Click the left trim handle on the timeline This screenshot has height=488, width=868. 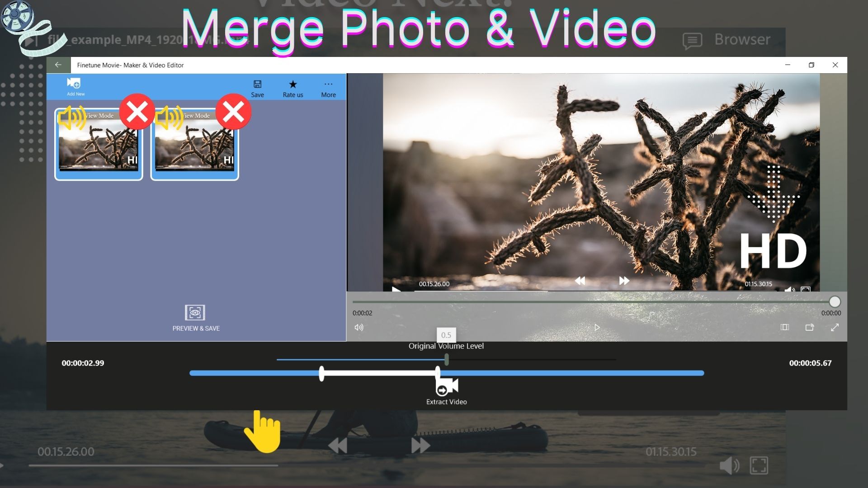[321, 373]
